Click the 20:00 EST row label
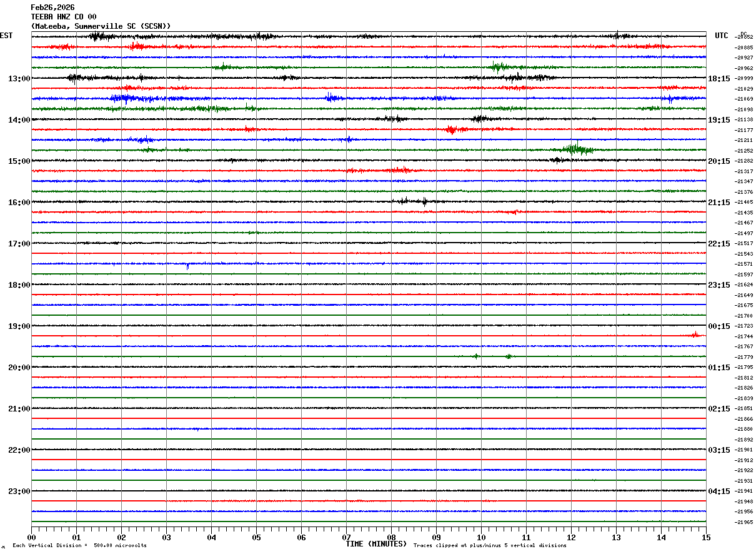The width and height of the screenshot is (756, 554). [x=19, y=368]
